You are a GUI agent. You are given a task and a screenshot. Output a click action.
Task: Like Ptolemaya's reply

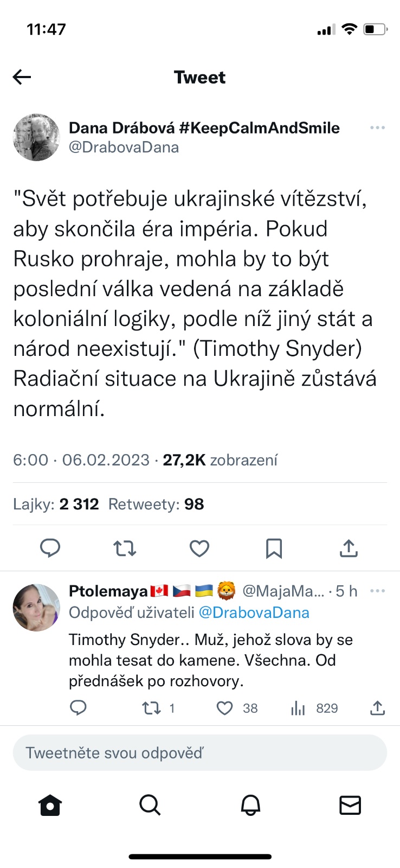[x=225, y=707]
